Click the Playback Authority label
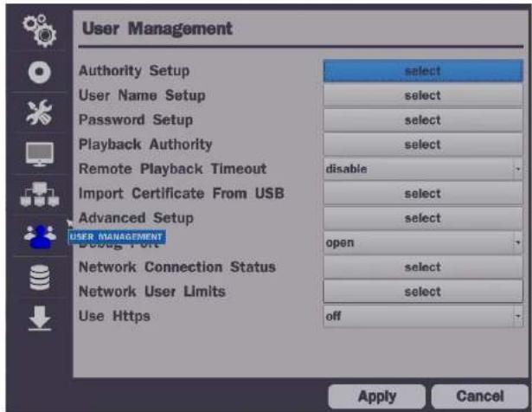The image size is (532, 412). click(145, 145)
